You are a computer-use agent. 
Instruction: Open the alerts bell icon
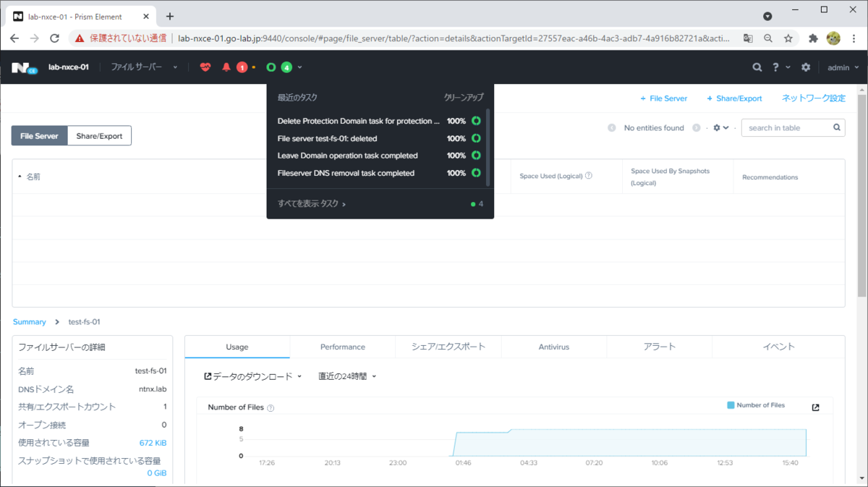[226, 66]
